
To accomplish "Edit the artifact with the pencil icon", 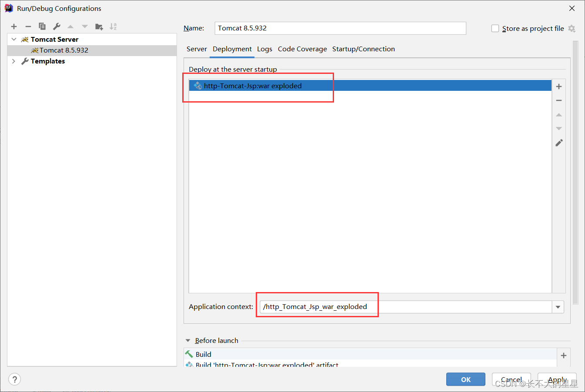I will click(x=559, y=143).
